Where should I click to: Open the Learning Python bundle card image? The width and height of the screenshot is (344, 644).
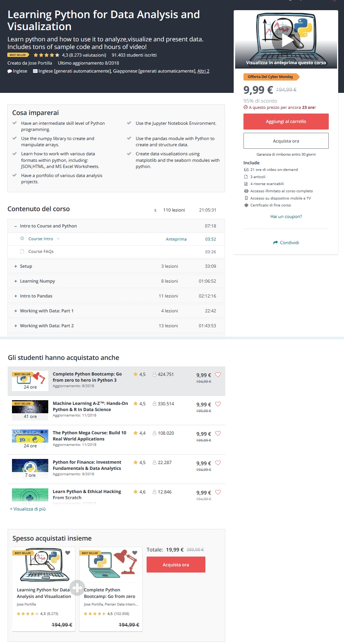44,565
